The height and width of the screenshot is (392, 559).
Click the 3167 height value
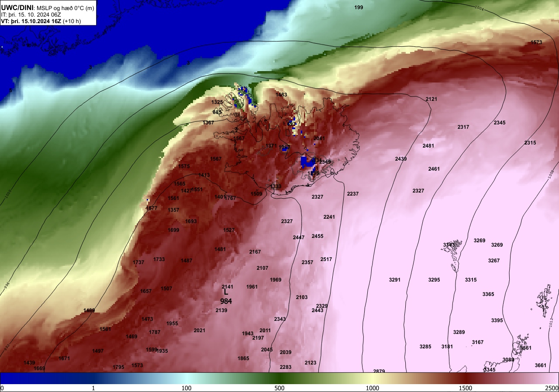[x=478, y=342]
